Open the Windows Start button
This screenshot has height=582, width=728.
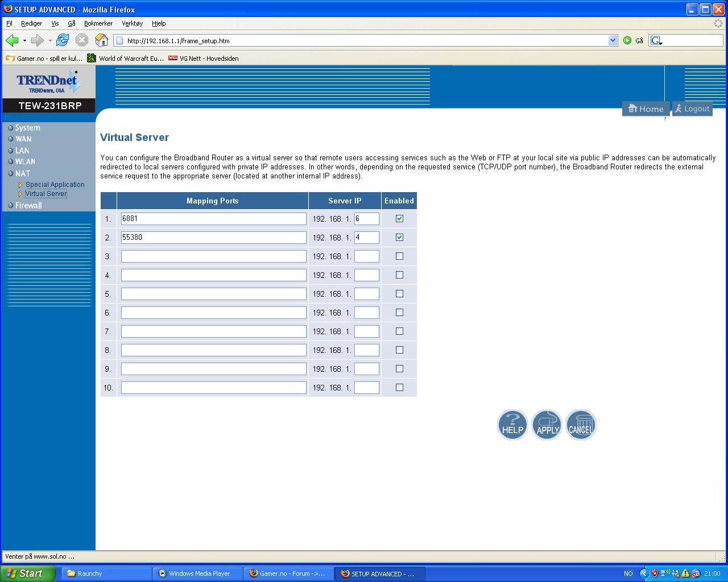27,573
